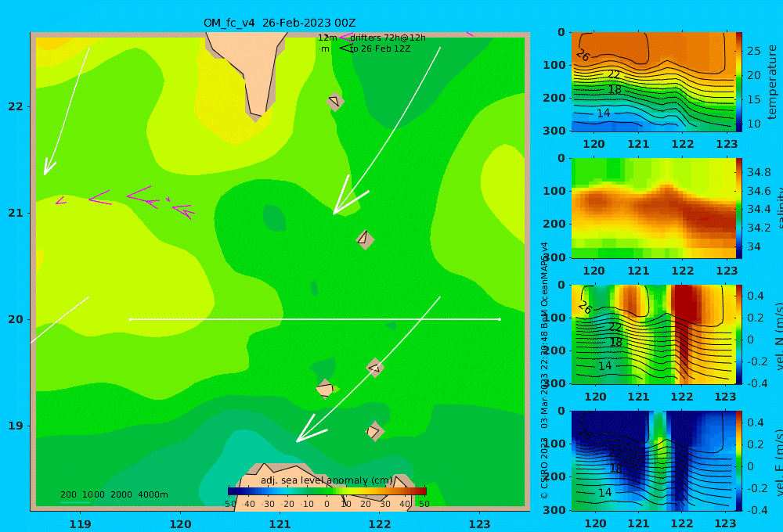This screenshot has width=783, height=532.
Task: Click the "adj. sea level anomaly (cm)" label
Action: tap(327, 480)
